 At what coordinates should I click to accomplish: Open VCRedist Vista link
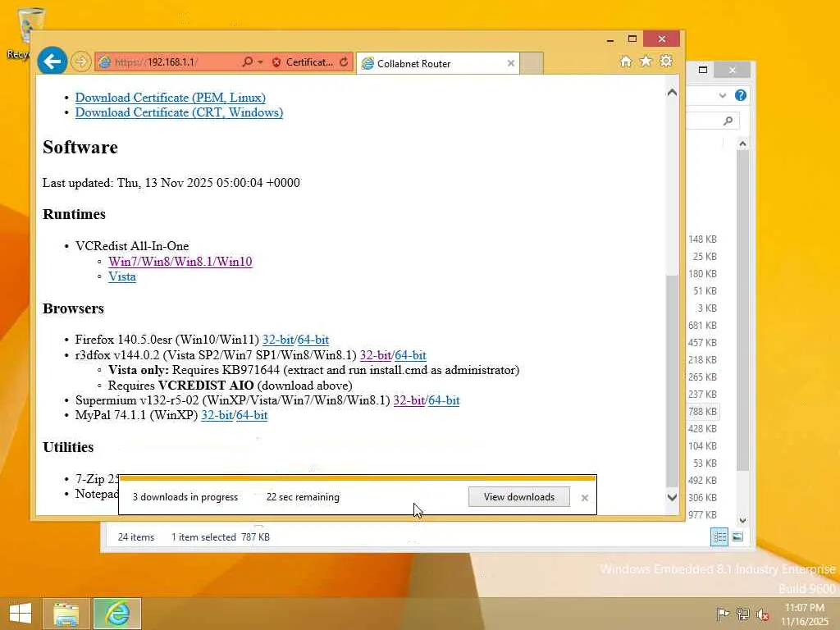coord(122,276)
